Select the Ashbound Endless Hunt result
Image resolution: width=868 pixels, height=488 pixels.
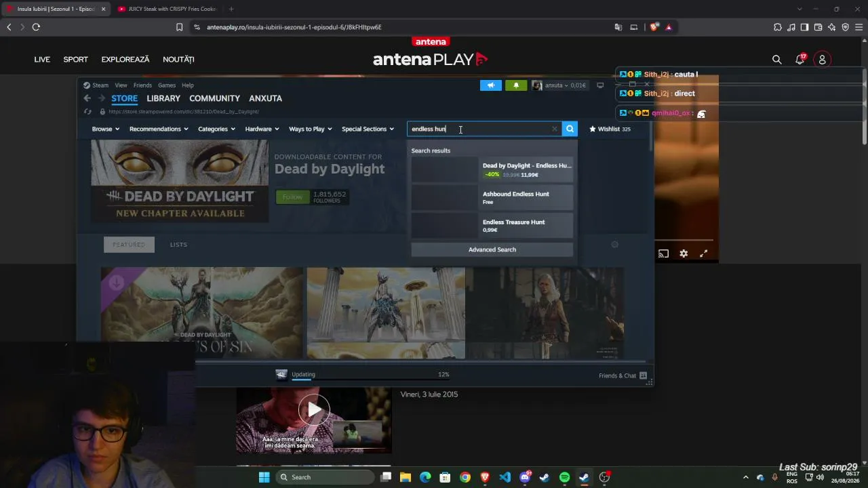pos(492,197)
